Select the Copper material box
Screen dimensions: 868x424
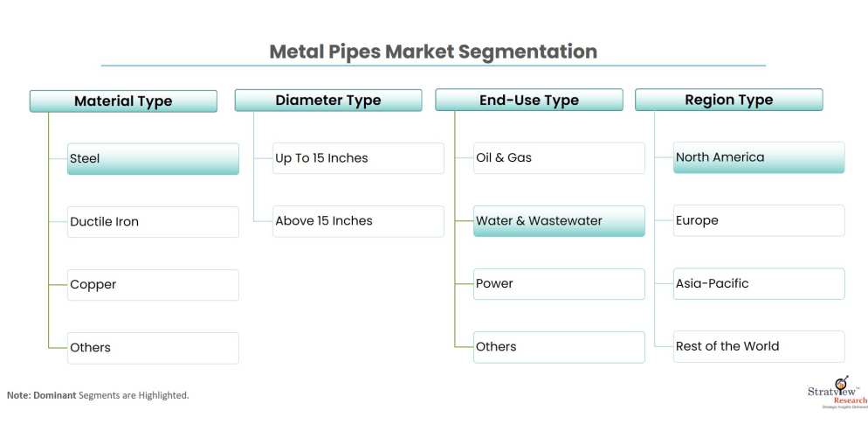pyautogui.click(x=153, y=285)
